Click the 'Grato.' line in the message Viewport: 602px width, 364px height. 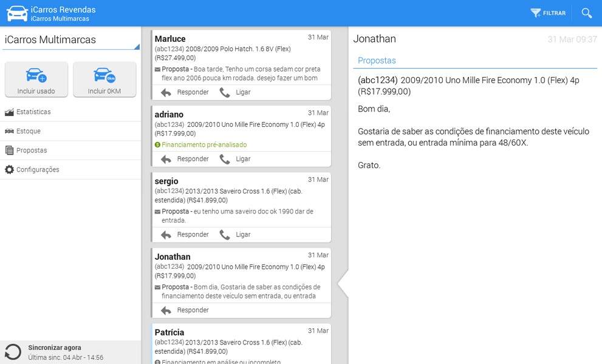369,165
